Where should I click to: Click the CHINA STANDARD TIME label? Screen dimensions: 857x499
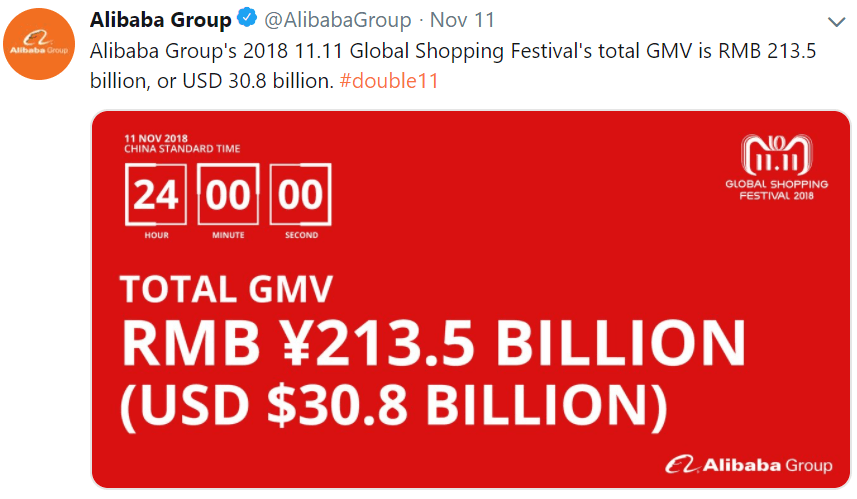pyautogui.click(x=182, y=149)
